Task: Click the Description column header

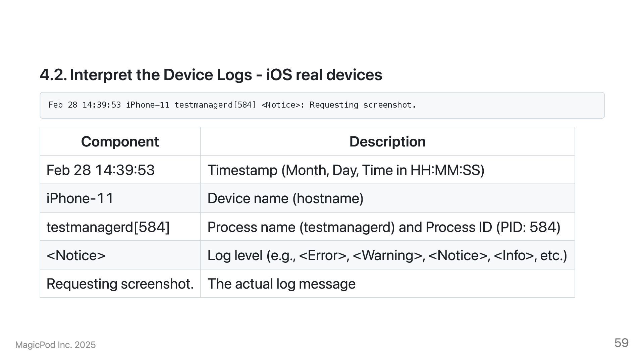Action: pos(387,142)
